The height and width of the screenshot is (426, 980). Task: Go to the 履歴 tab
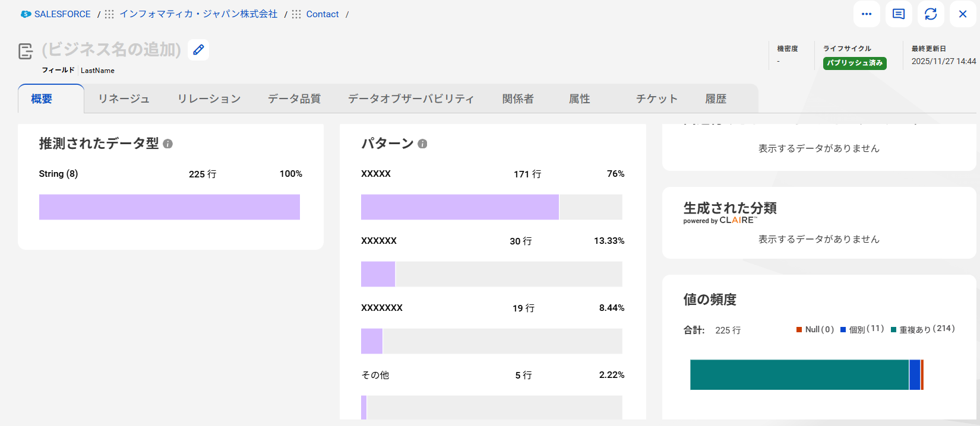pos(716,99)
